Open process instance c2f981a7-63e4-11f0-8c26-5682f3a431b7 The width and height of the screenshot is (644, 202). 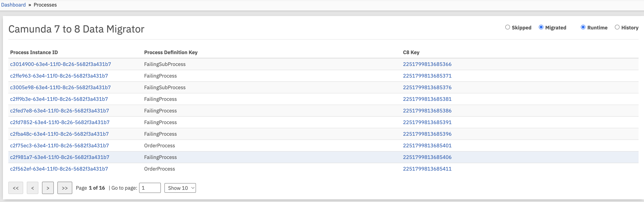coord(60,157)
